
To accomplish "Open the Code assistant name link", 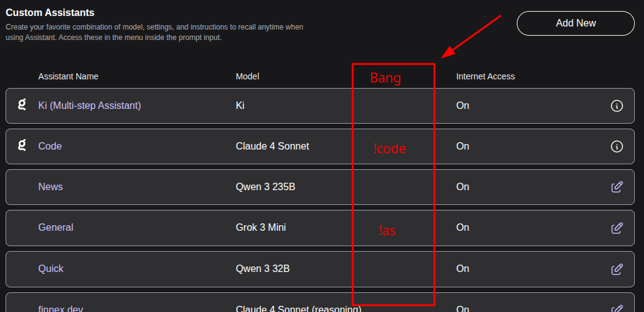I will tap(50, 146).
